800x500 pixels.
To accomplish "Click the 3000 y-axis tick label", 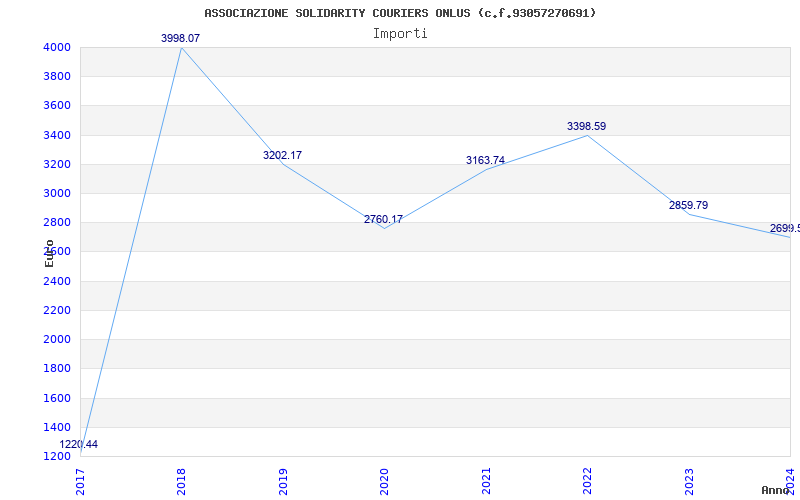I will (x=58, y=193).
